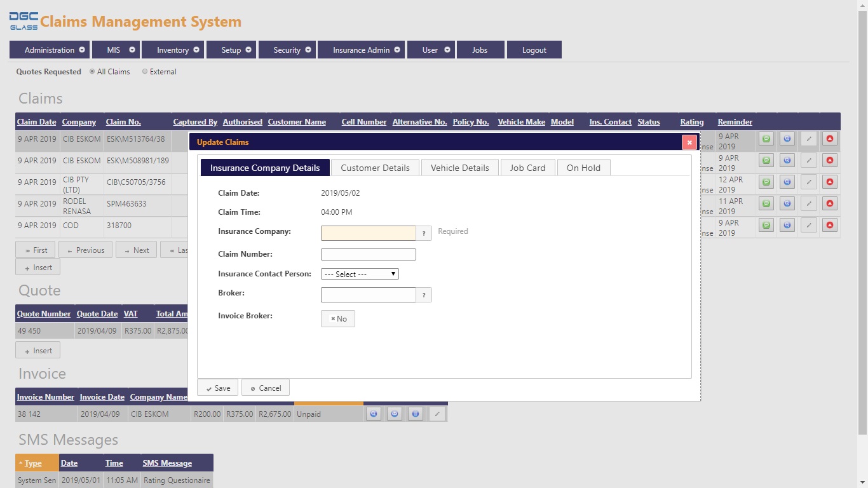Viewport: 868px width, 488px height.
Task: Select the pencil edit icon on claim 318700
Action: point(808,224)
